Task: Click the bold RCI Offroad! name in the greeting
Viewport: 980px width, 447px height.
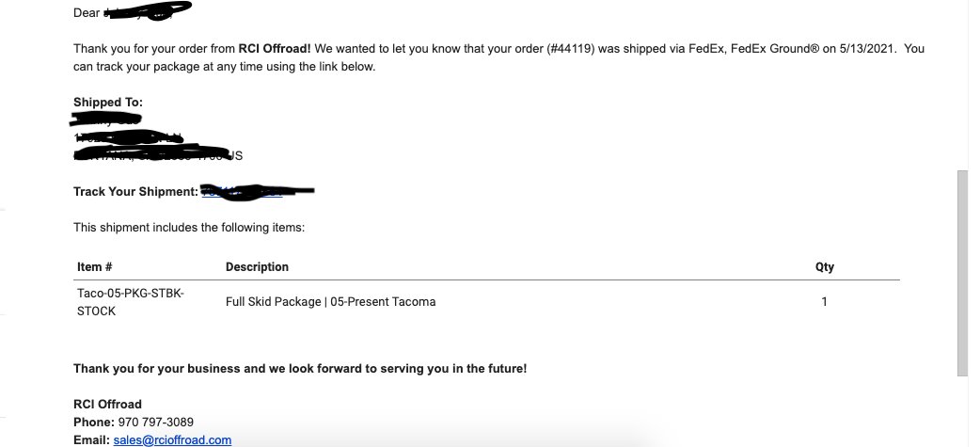Action: coord(275,49)
